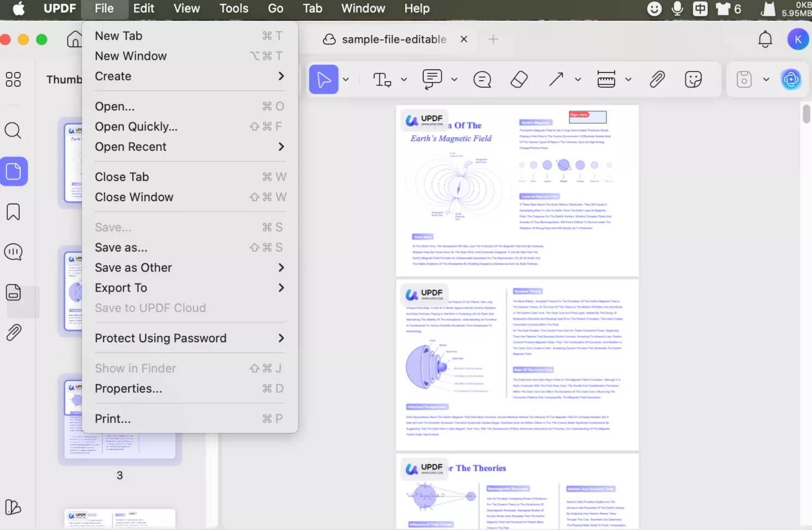Select the Arrow annotation tool

pyautogui.click(x=557, y=79)
